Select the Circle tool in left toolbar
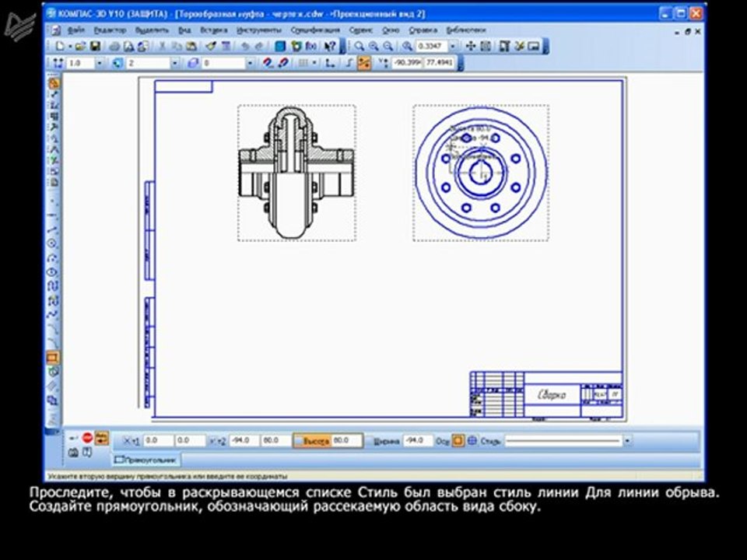Screen dimensions: 747x560 coord(52,243)
